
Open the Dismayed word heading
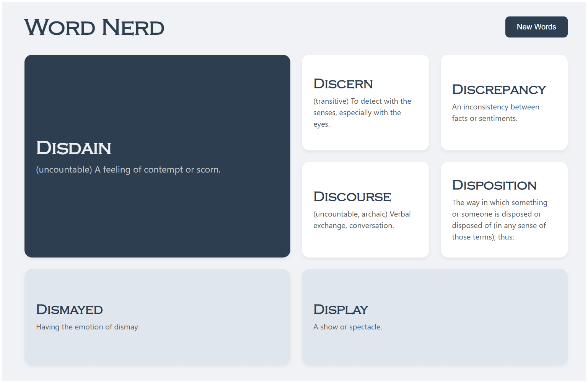tap(69, 310)
